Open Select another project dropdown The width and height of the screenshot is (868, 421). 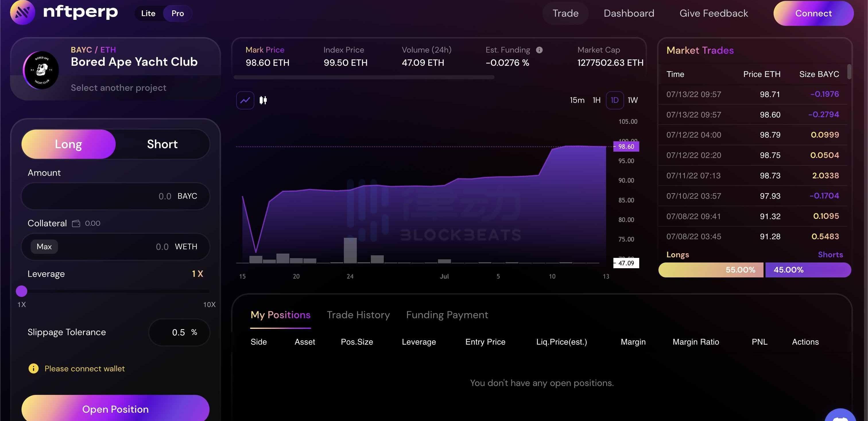coord(118,88)
